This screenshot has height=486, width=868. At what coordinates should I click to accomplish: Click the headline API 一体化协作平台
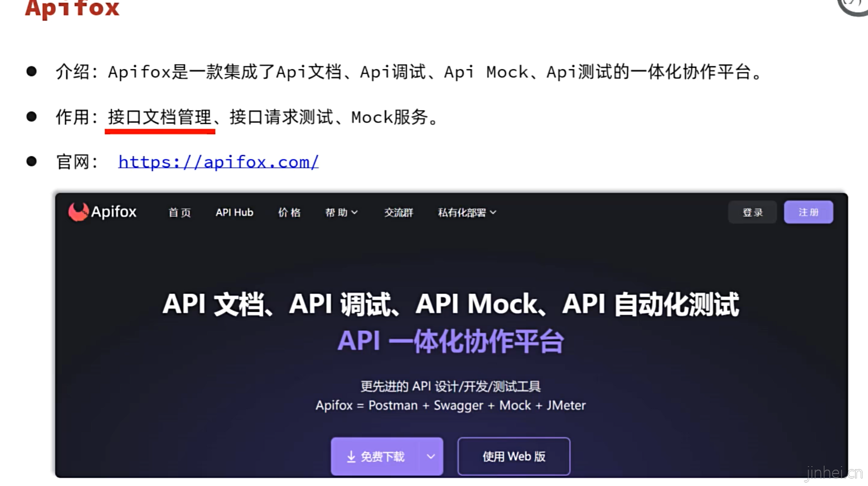coord(450,342)
